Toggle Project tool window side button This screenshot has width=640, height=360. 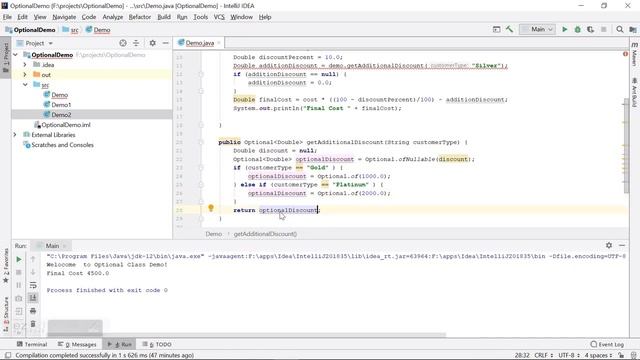point(6,57)
